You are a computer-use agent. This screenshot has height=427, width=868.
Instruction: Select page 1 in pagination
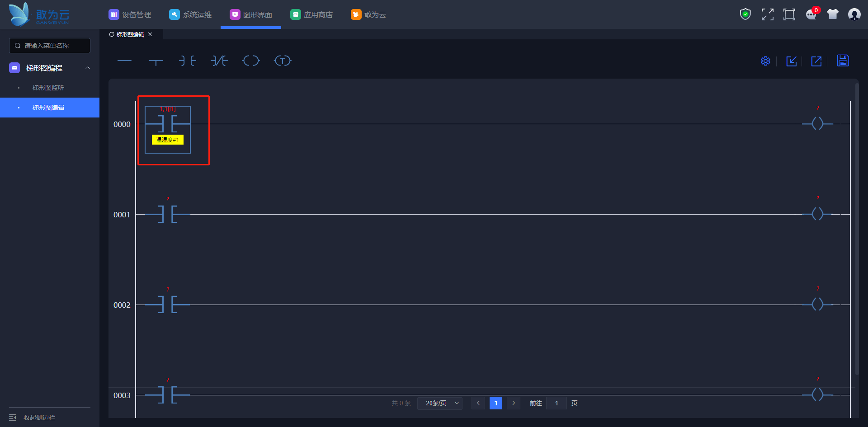tap(496, 403)
